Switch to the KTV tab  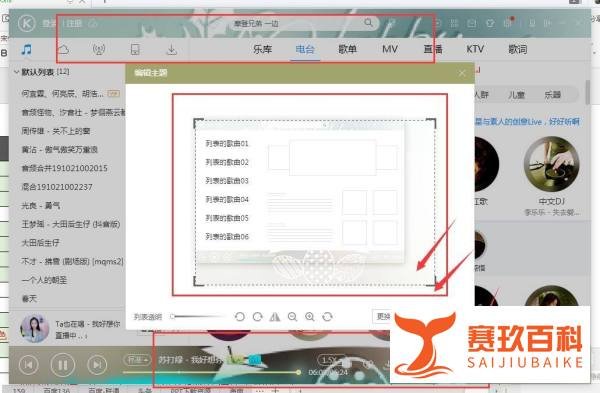point(475,49)
